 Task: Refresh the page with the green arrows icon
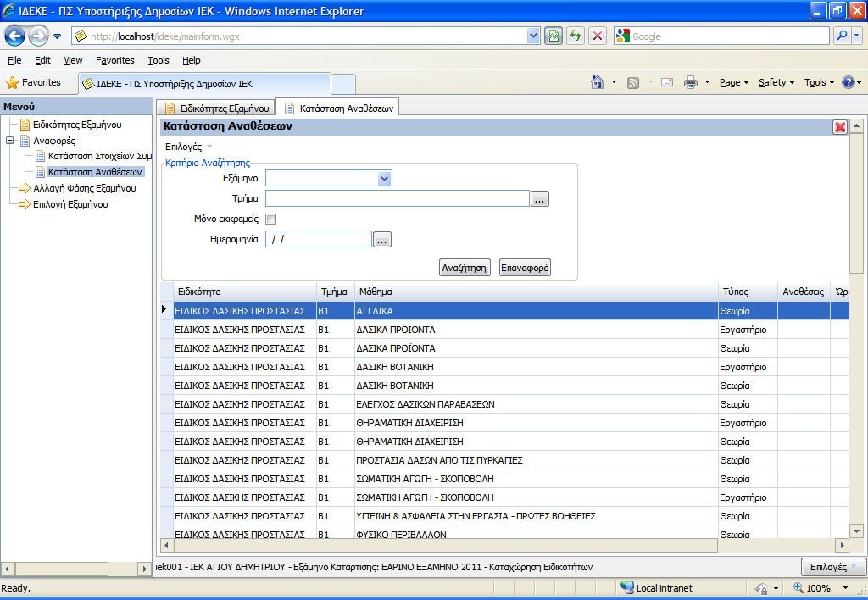576,36
